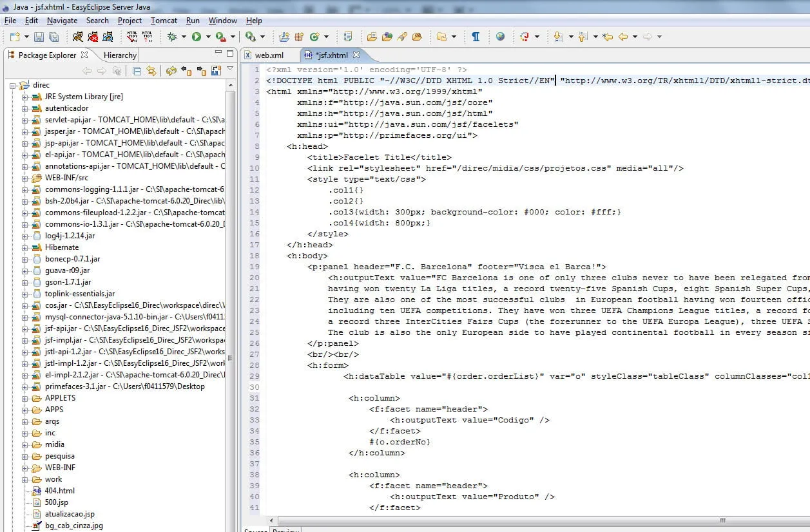
Task: Open the Tomcat menu
Action: point(164,21)
